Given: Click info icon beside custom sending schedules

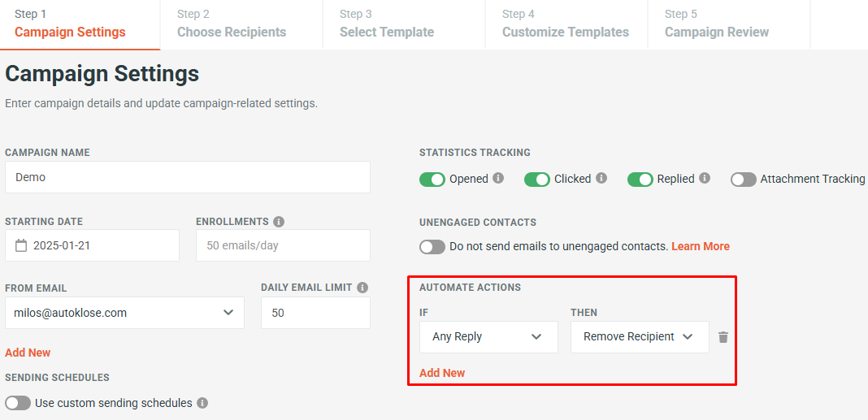Looking at the screenshot, I should [x=202, y=403].
